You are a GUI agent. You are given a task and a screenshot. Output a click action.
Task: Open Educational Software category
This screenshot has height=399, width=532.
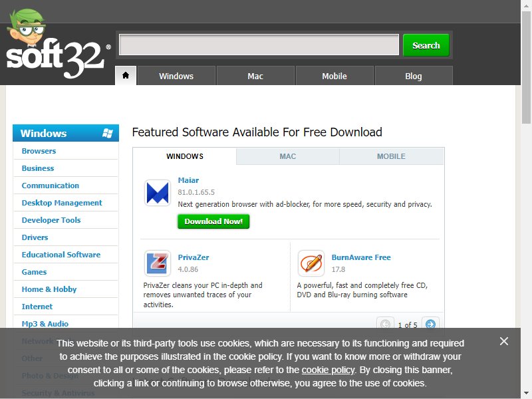tap(61, 255)
